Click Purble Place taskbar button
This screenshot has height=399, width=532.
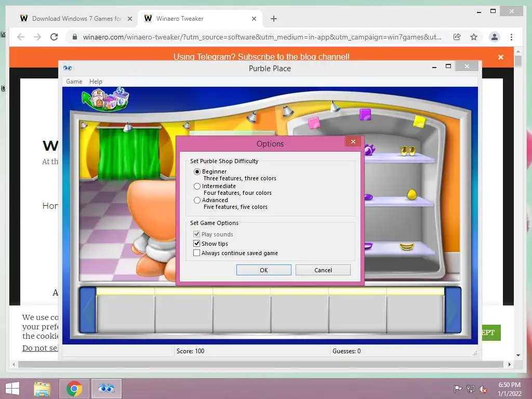[x=106, y=389]
